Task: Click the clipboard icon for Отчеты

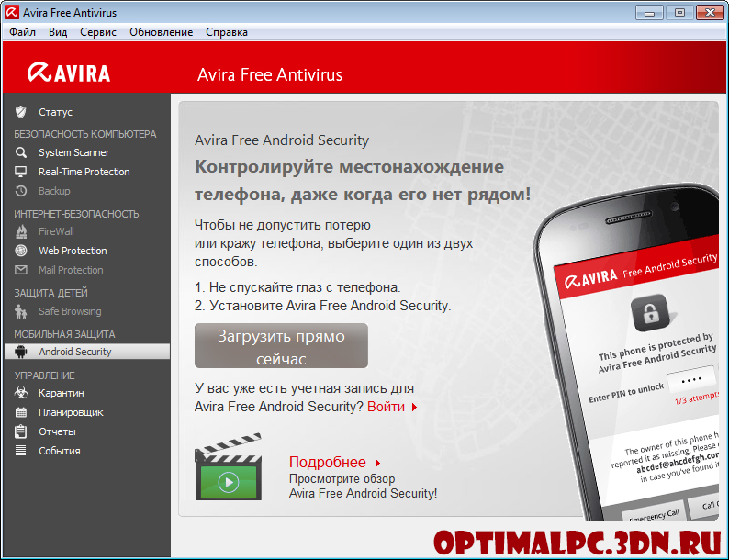Action: (x=20, y=431)
